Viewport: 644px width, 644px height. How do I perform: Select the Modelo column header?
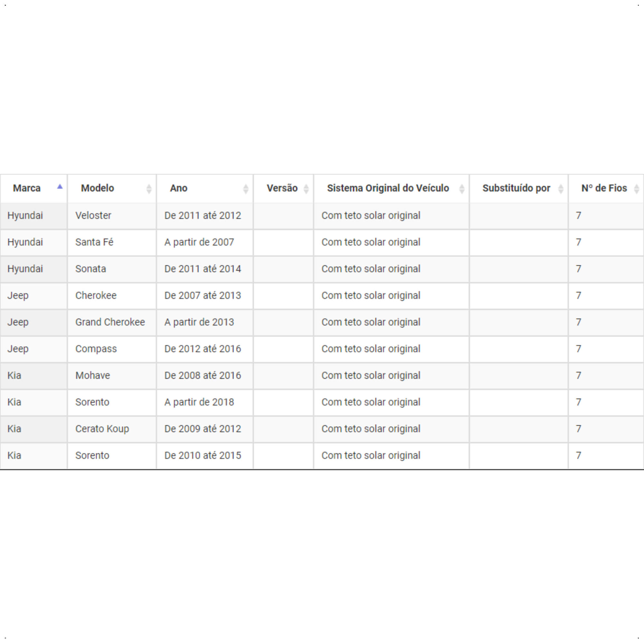112,188
